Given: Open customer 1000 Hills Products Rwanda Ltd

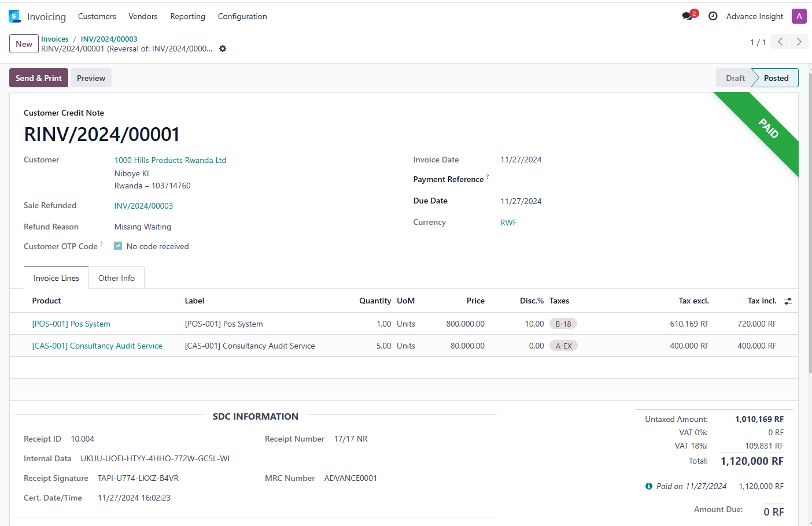Looking at the screenshot, I should click(170, 160).
